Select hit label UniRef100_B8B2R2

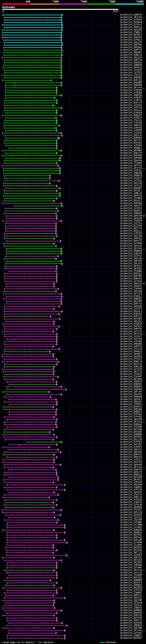click(131, 115)
